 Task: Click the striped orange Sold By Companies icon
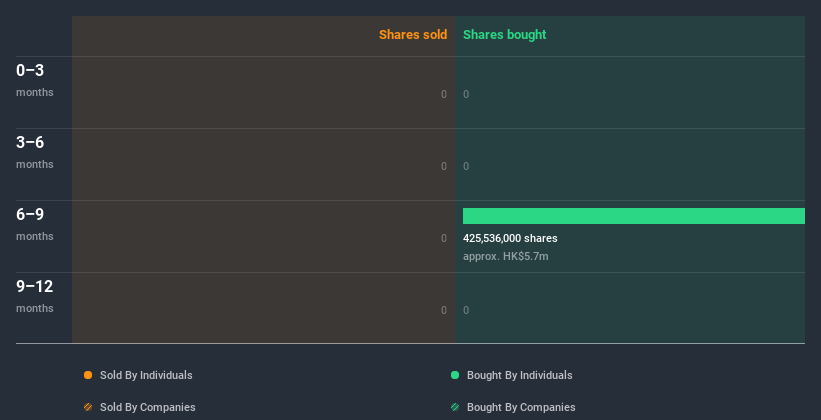[88, 407]
